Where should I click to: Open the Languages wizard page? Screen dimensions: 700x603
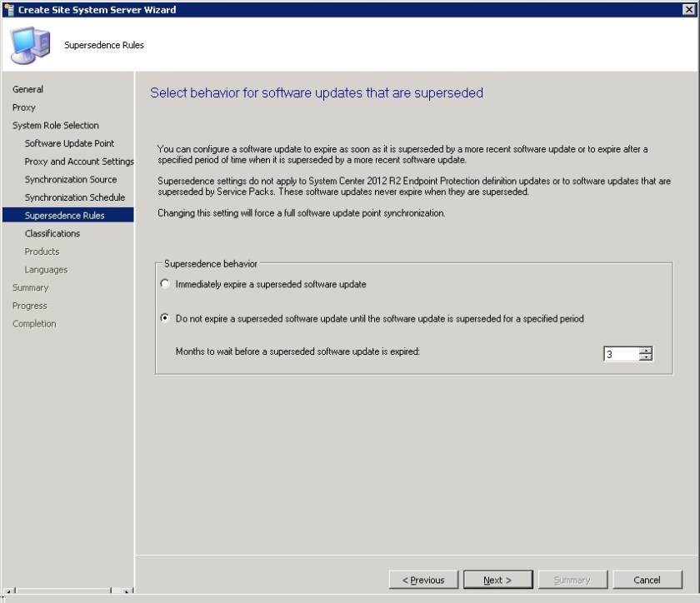pyautogui.click(x=46, y=269)
